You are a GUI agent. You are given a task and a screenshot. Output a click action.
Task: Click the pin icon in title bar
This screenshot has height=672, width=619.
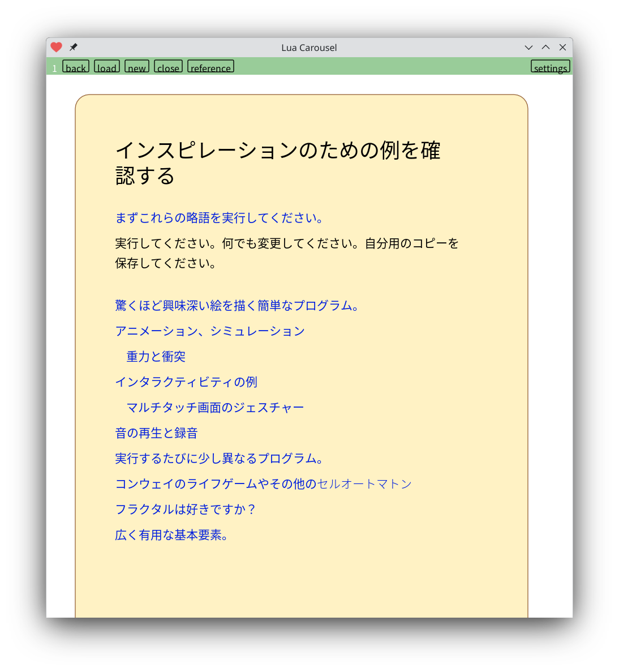coord(74,48)
